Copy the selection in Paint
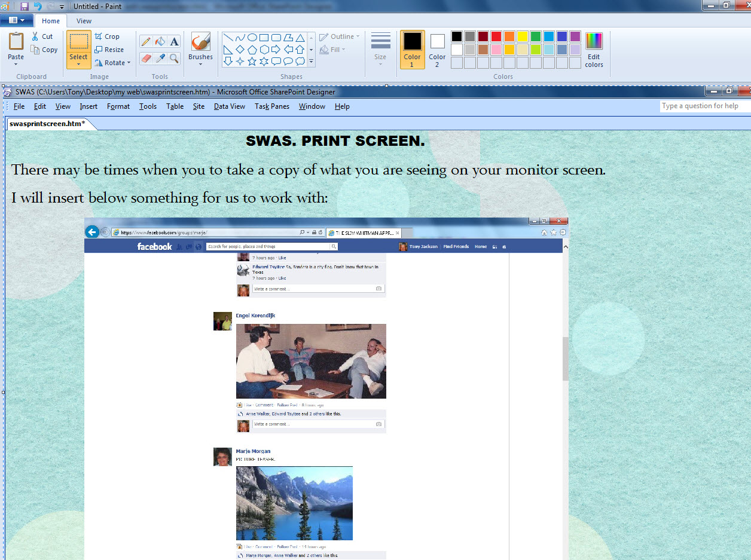Viewport: 751px width, 560px height. (44, 50)
